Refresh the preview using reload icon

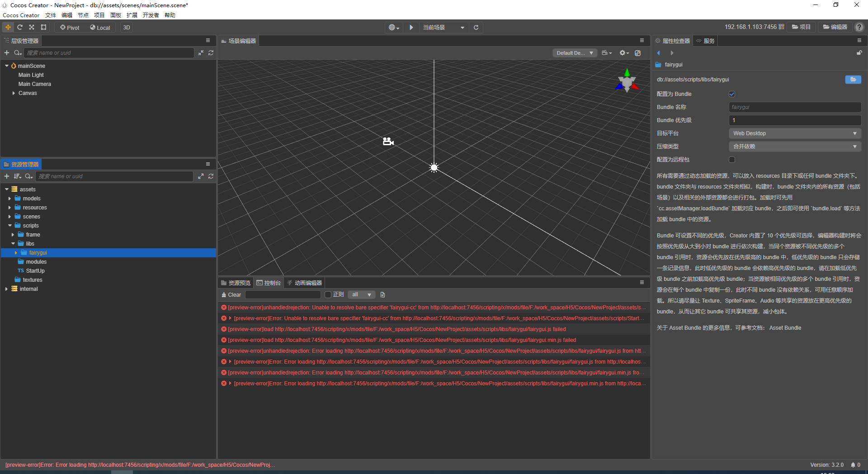coord(476,28)
